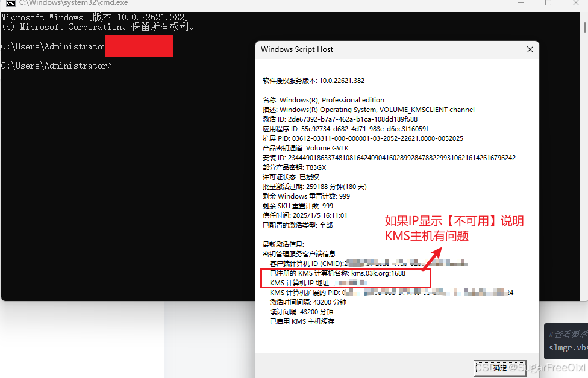Click the 激活时间间隔 43200 分钟 line
Viewport: 588px width, 378px height.
(x=308, y=302)
